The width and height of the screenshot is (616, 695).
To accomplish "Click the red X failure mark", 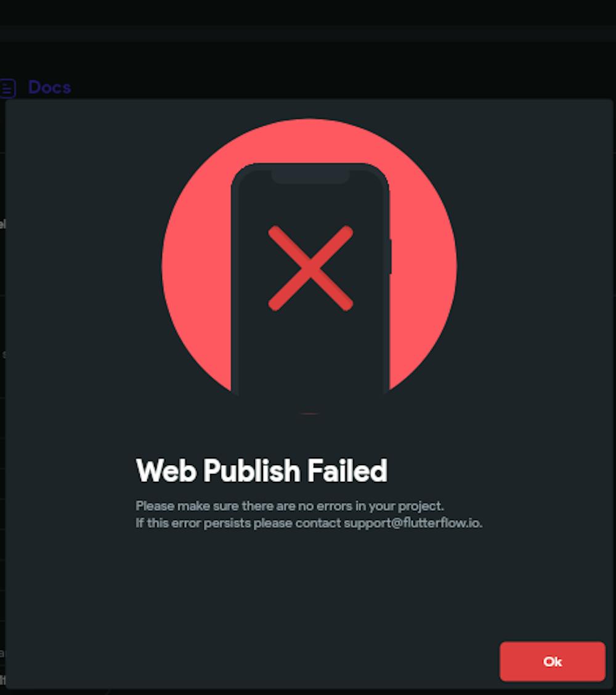I will click(x=310, y=268).
